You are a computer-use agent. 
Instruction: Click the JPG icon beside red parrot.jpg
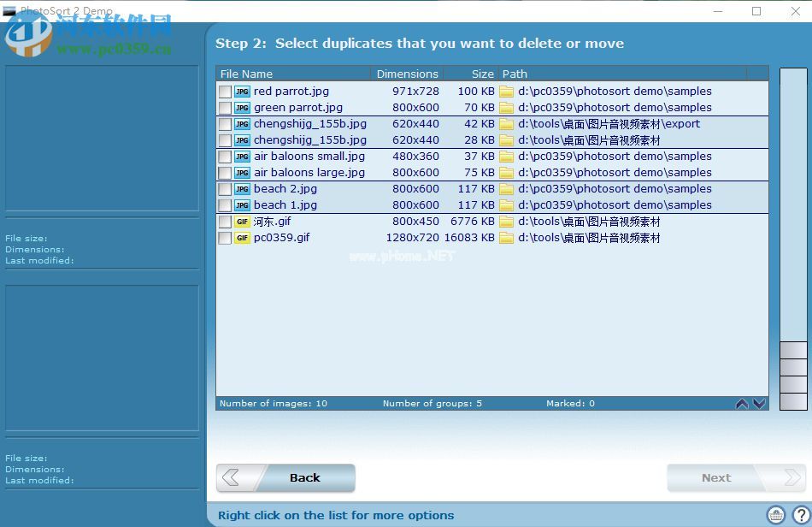[x=242, y=92]
